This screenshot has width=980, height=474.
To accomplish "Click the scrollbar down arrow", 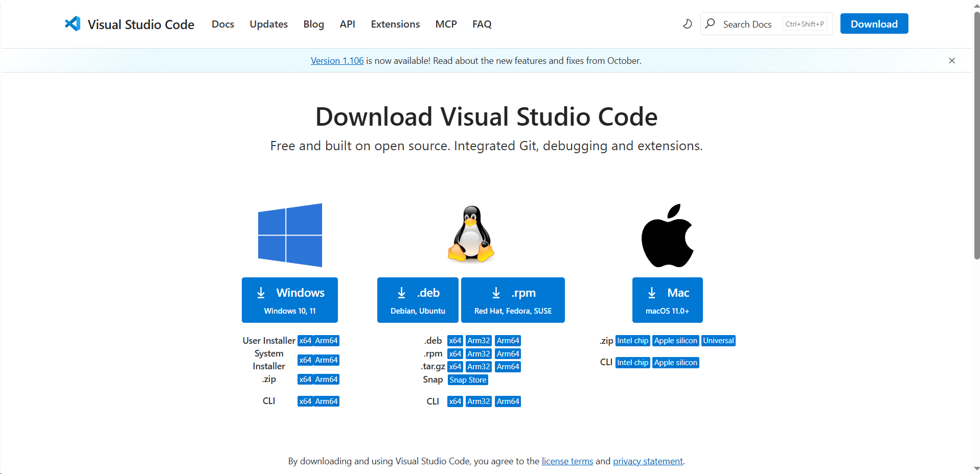I will [976, 468].
